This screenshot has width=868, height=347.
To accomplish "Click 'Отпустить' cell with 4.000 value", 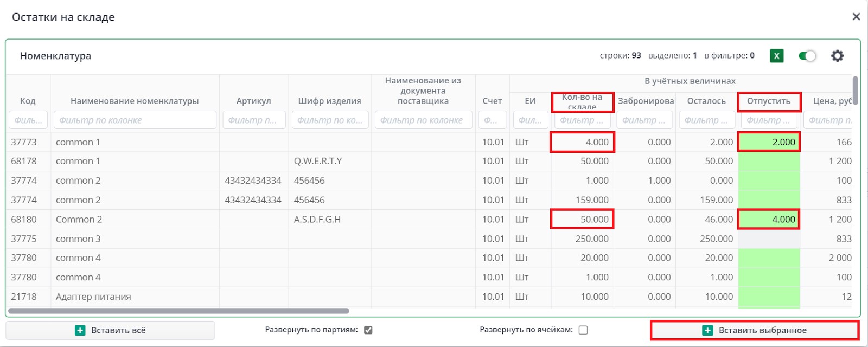I will pyautogui.click(x=769, y=220).
